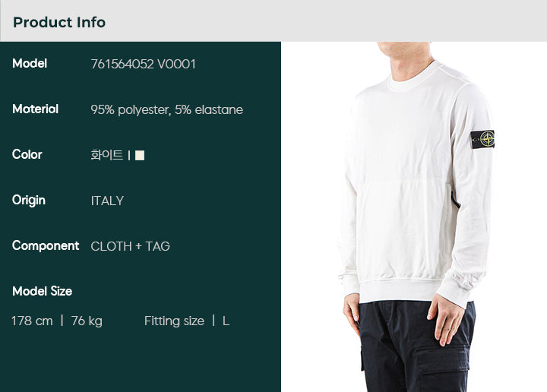This screenshot has width=547, height=392.
Task: Click the Color label
Action: (27, 154)
